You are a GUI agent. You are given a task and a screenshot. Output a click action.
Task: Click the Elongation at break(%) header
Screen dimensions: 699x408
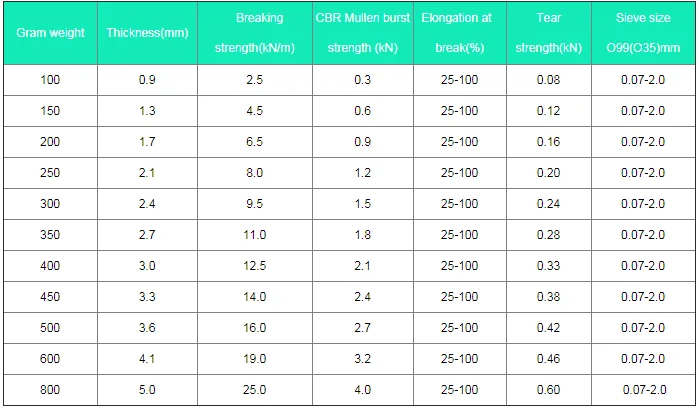click(x=459, y=33)
